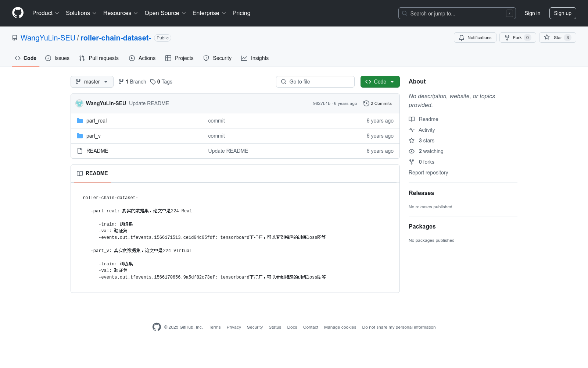Click the Sign in link
Image resolution: width=588 pixels, height=368 pixels.
tap(533, 13)
